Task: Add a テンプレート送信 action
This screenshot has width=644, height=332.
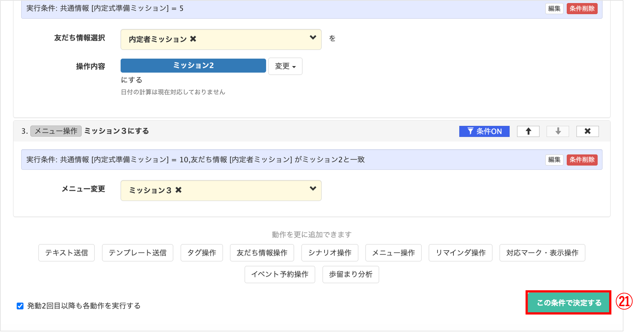Action: pos(138,253)
